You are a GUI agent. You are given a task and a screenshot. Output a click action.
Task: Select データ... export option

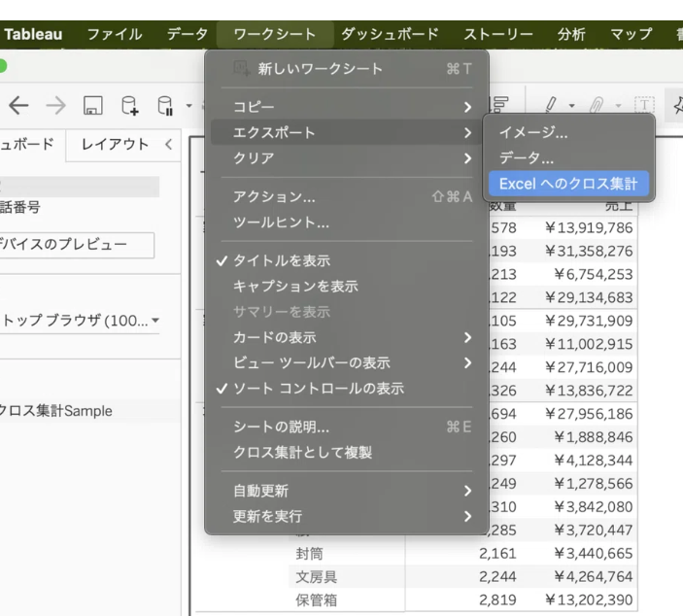click(568, 157)
